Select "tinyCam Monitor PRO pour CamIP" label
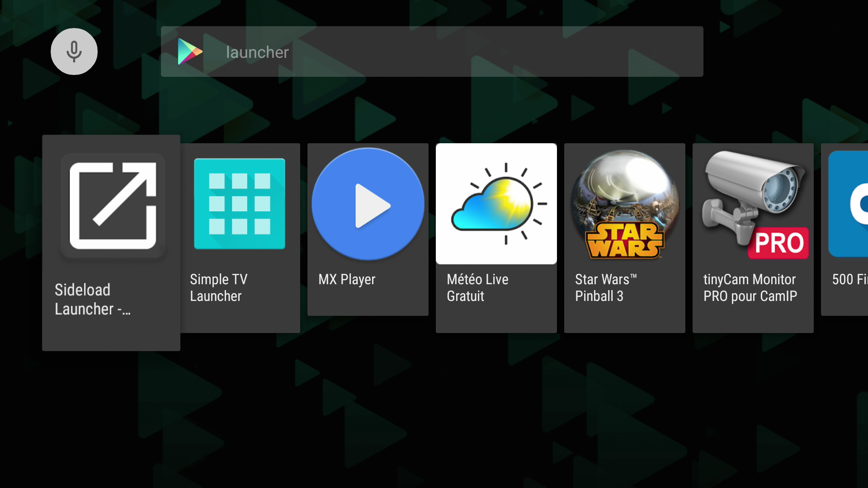Viewport: 868px width, 488px height. [750, 287]
